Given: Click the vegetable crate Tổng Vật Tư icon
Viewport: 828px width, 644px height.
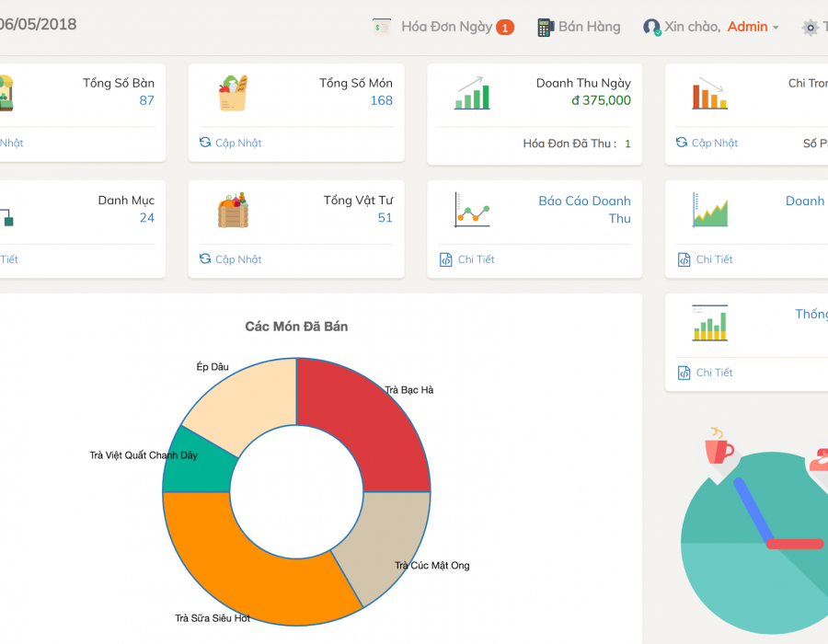Looking at the screenshot, I should tap(233, 210).
